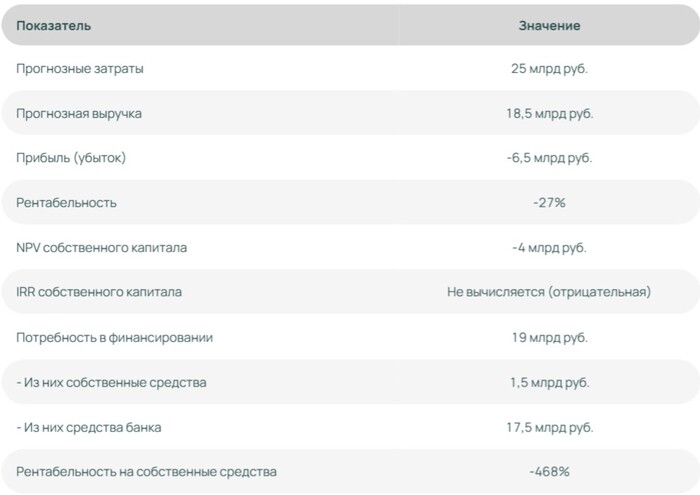Select Рентабельность на собственные средства label
Screen dimensions: 700x495
pos(146,472)
